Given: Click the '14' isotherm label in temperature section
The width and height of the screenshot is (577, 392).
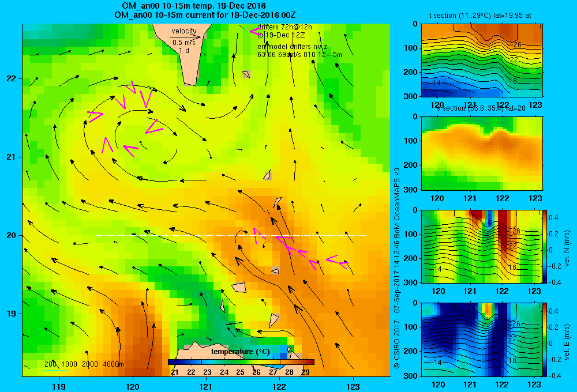Looking at the screenshot, I should click(436, 83).
